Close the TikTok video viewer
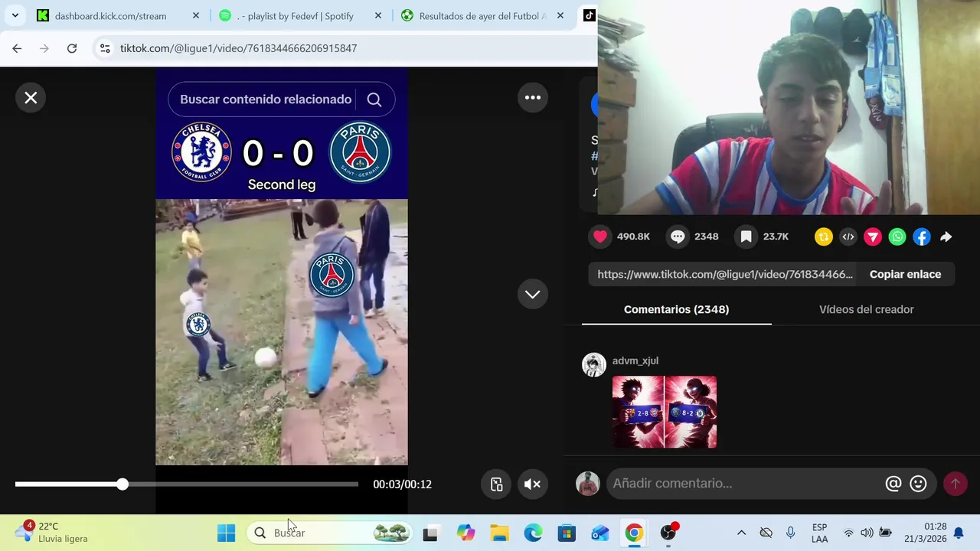980x551 pixels. click(x=31, y=98)
